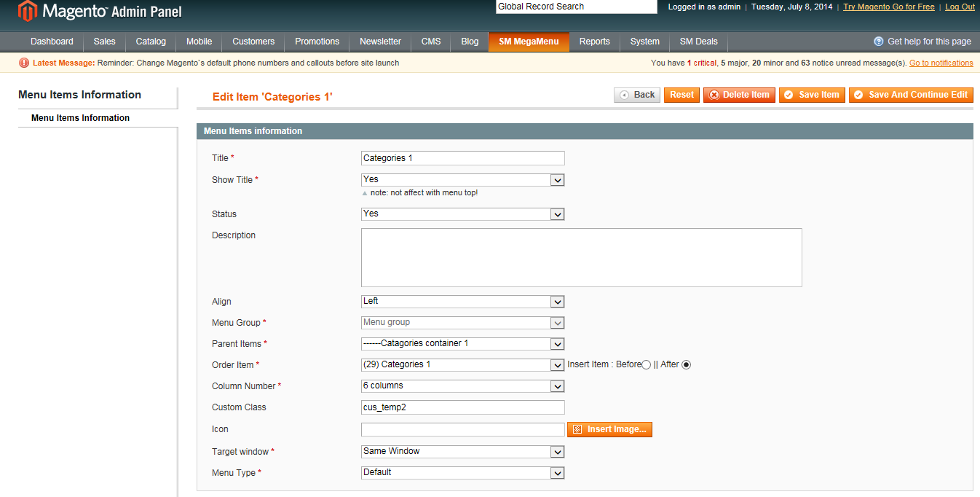Open the CMS menu

pos(431,42)
